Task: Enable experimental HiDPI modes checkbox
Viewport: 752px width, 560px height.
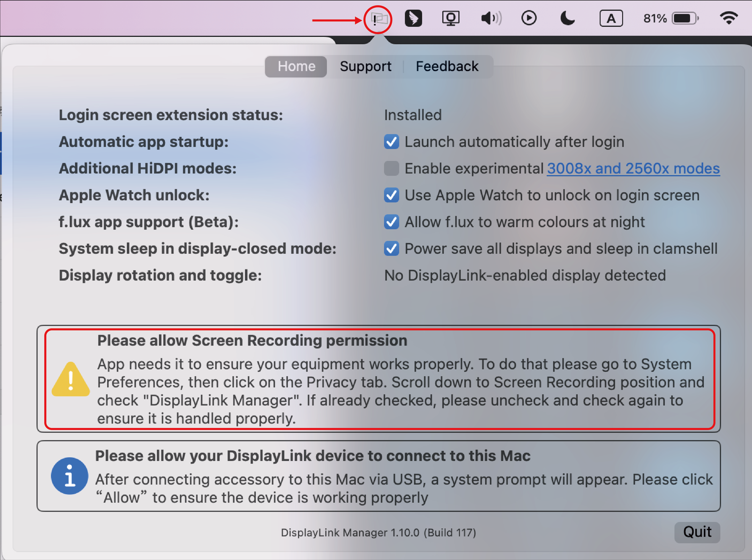Action: pyautogui.click(x=391, y=168)
